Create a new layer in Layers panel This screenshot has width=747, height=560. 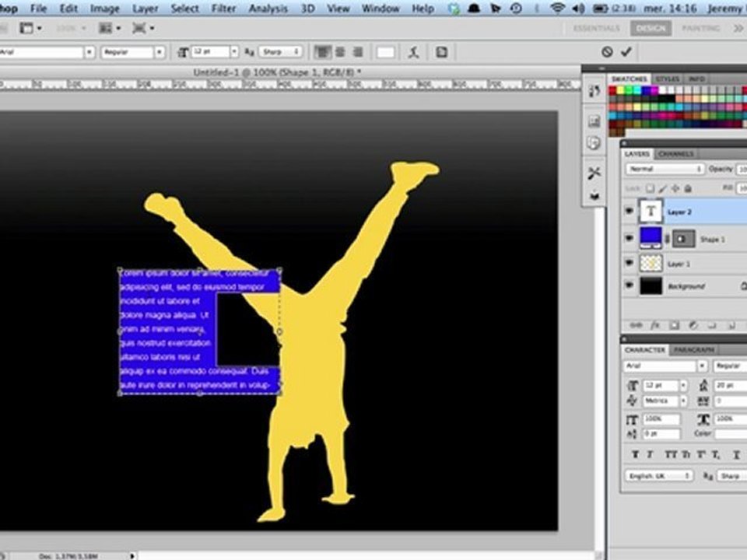731,325
